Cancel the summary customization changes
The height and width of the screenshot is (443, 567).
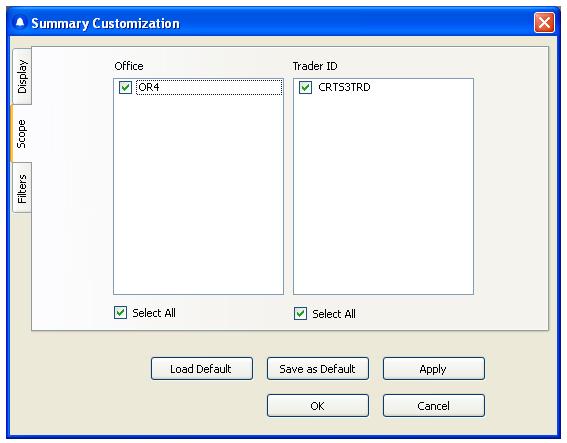(x=434, y=405)
